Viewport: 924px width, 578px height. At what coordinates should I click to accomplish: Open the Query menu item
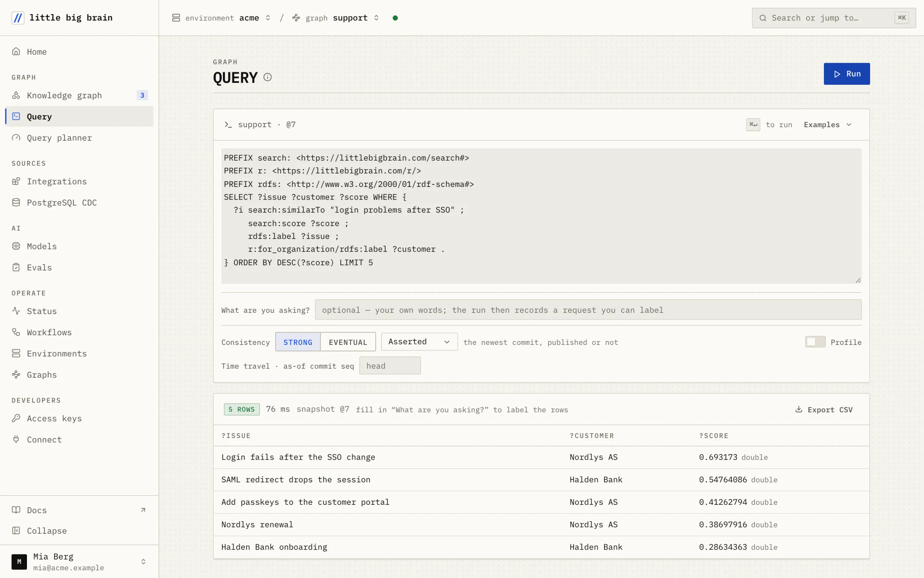pyautogui.click(x=79, y=116)
